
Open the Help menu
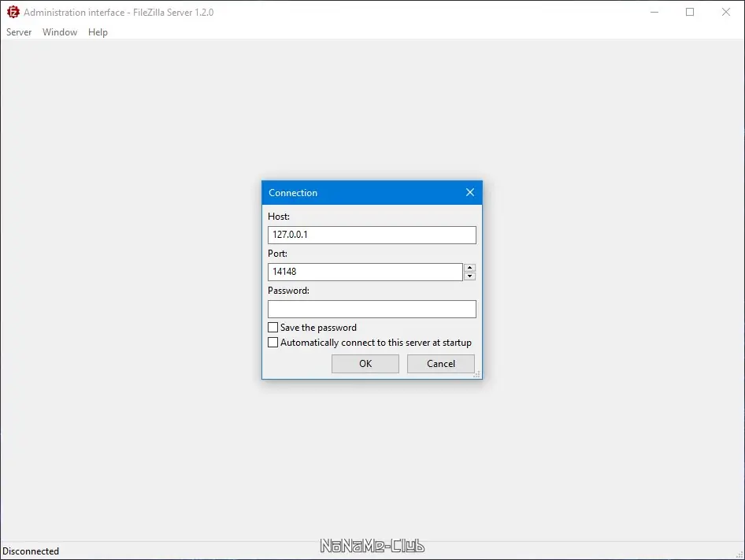click(98, 32)
